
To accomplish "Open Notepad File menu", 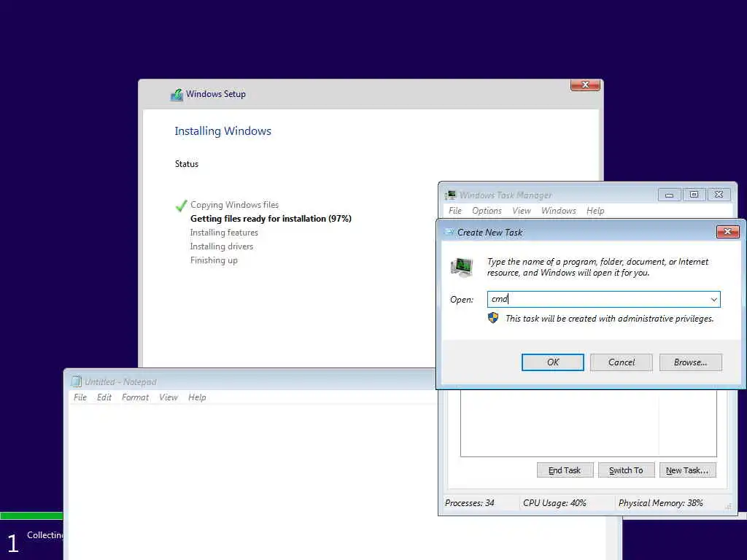I will tap(80, 397).
